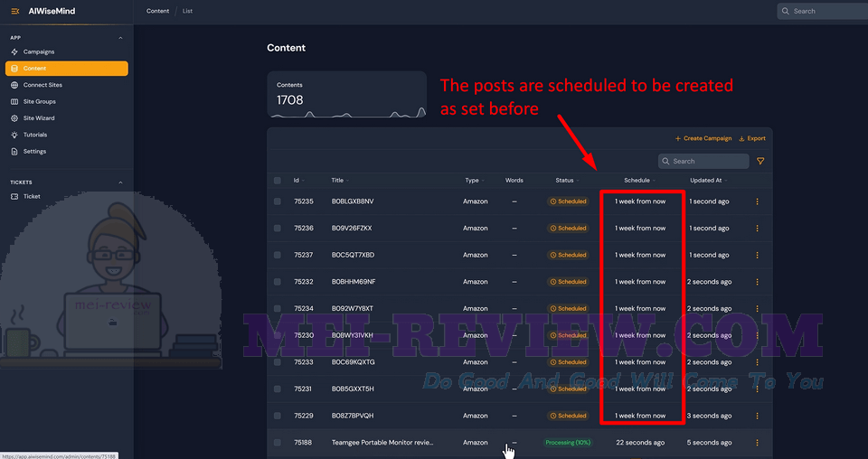Open actions menu for row 75233
Viewport: 868px width, 459px height.
click(758, 362)
